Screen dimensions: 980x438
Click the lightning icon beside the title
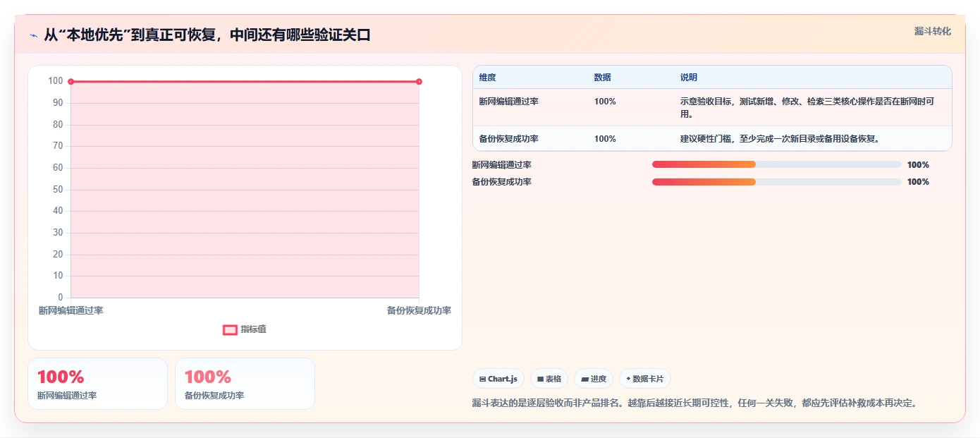[33, 35]
